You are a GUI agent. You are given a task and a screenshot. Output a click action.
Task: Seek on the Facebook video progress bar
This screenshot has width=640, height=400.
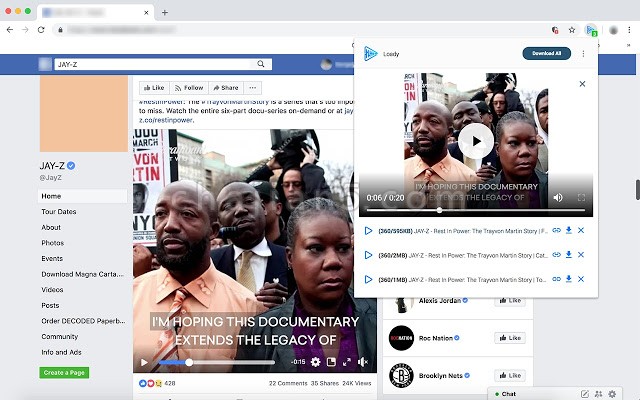click(x=217, y=362)
